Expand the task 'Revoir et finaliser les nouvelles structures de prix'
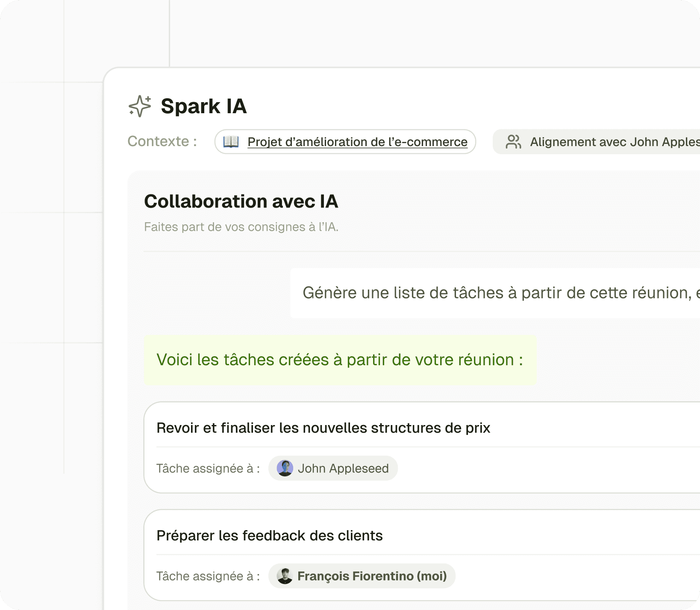This screenshot has width=700, height=610. [324, 428]
